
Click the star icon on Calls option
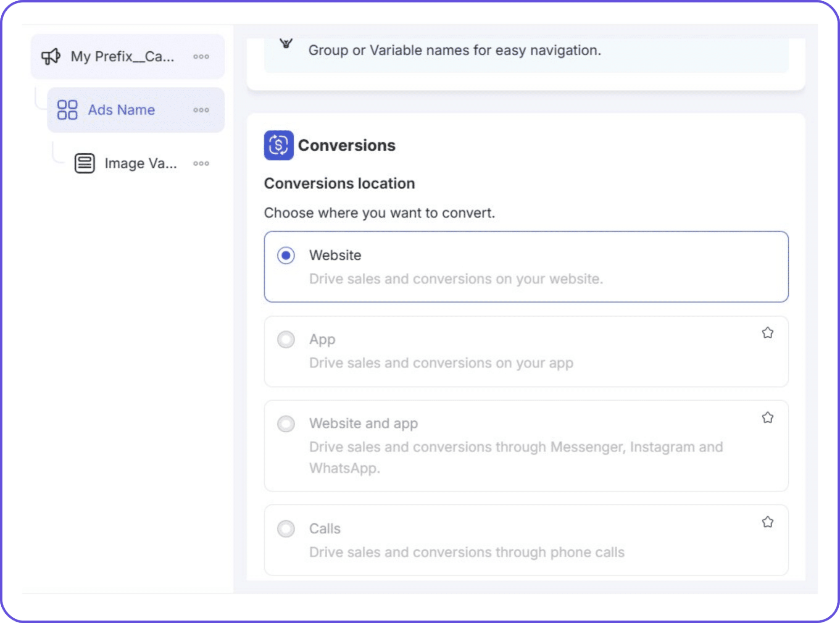[767, 522]
